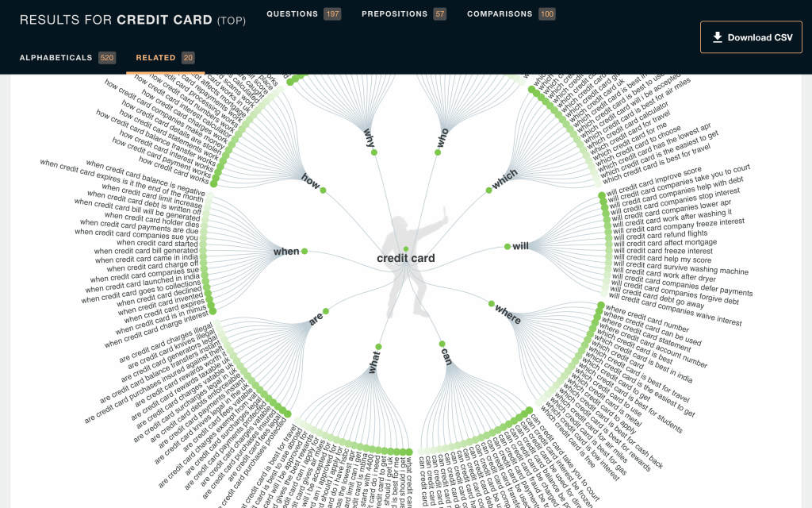The width and height of the screenshot is (812, 508).
Task: Click the green node above 'can'
Action: point(442,344)
